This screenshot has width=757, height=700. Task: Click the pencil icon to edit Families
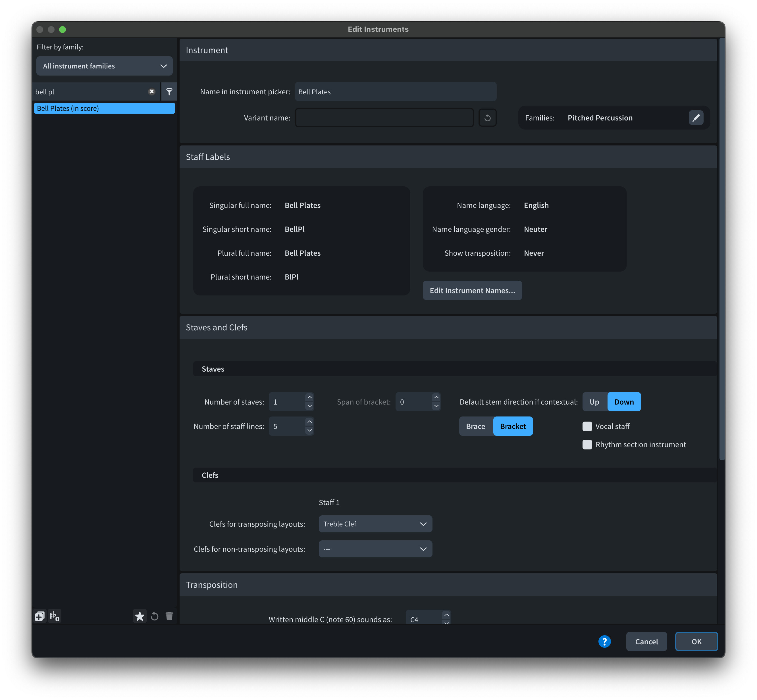point(696,118)
